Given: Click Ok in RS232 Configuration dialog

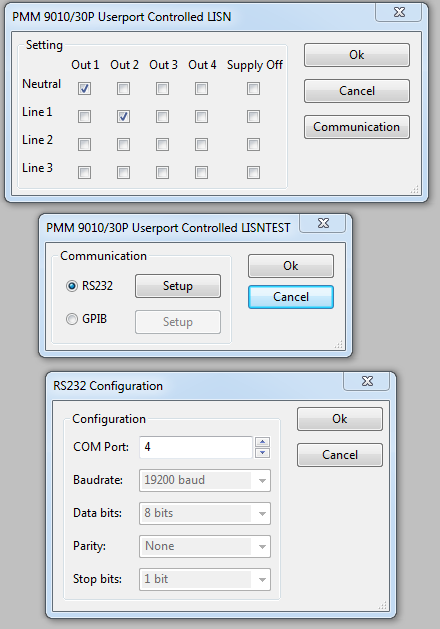Looking at the screenshot, I should tap(340, 419).
